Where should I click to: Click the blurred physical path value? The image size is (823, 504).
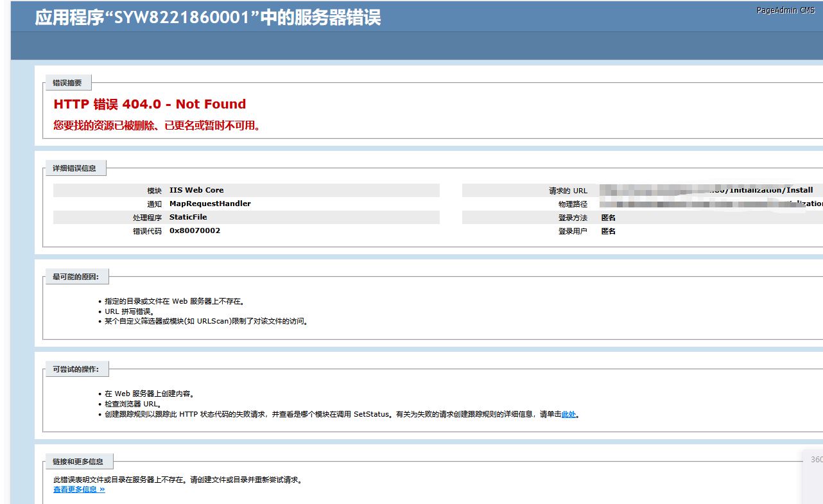point(706,204)
